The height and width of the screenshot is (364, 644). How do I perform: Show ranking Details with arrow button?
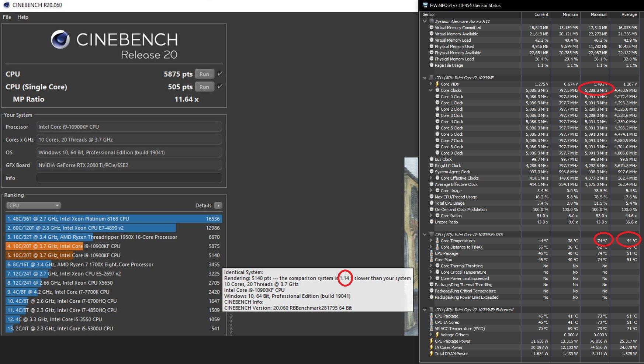(x=218, y=205)
